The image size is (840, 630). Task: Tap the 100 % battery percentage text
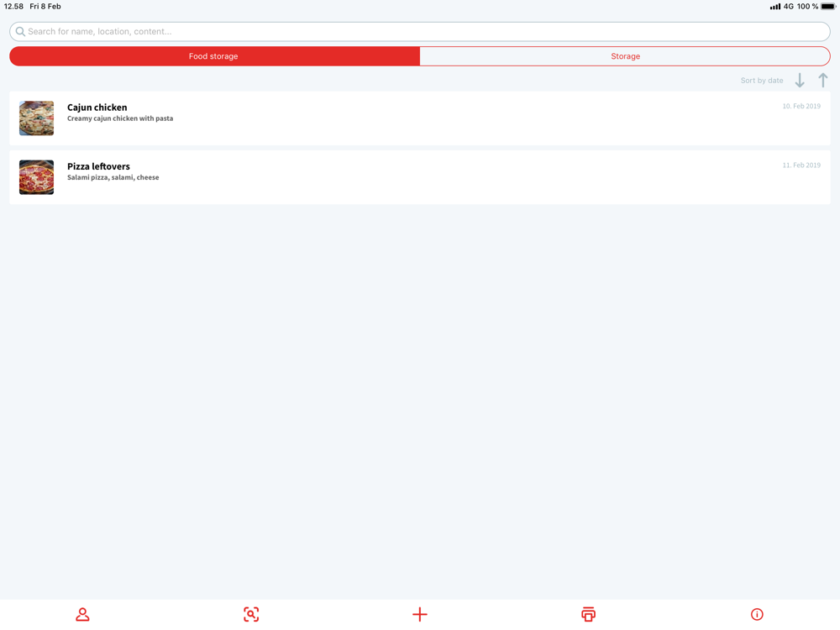807,7
